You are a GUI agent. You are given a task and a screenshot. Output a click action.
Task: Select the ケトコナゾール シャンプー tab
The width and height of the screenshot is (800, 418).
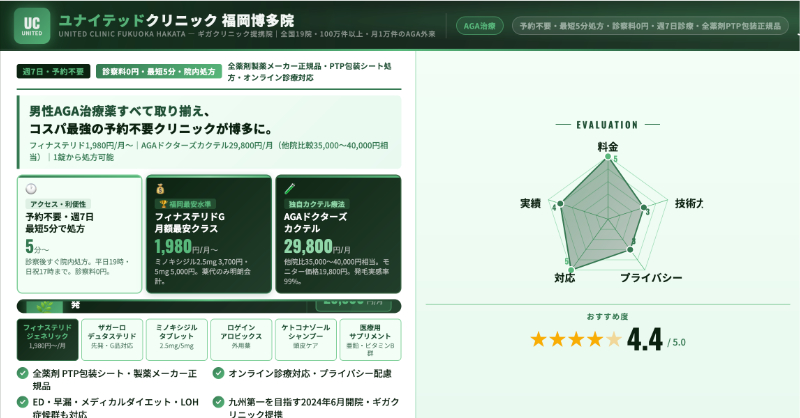pos(305,338)
